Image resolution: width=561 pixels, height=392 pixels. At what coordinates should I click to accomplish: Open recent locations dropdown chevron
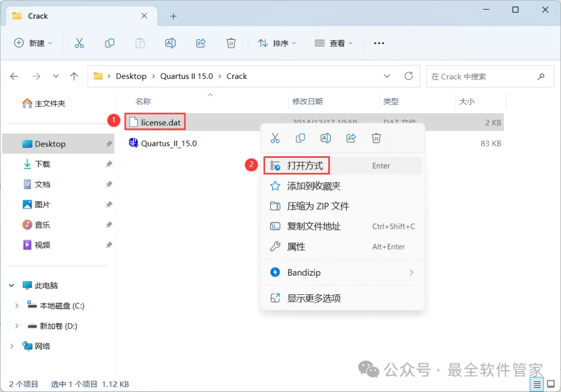56,76
